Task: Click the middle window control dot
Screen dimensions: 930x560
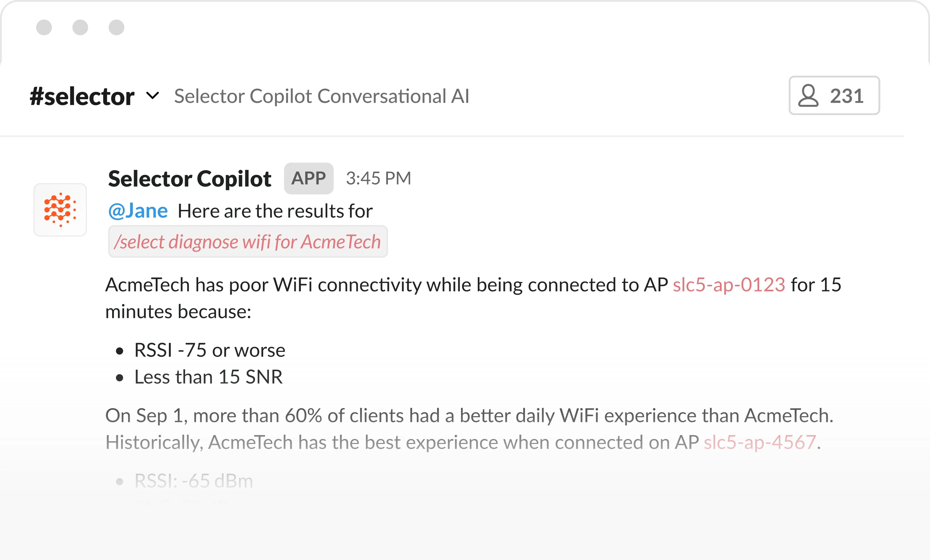Action: click(79, 27)
